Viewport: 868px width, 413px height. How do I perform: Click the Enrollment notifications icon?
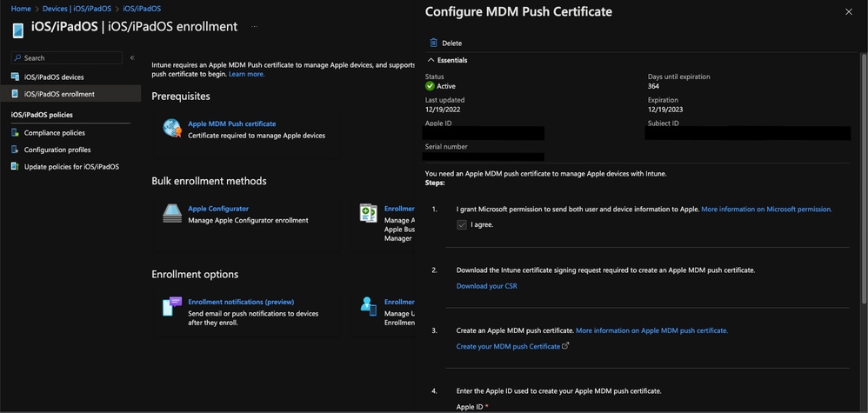coord(172,306)
